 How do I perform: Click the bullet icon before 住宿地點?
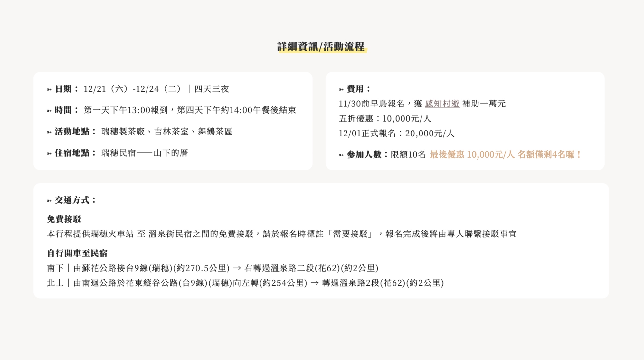coord(49,154)
